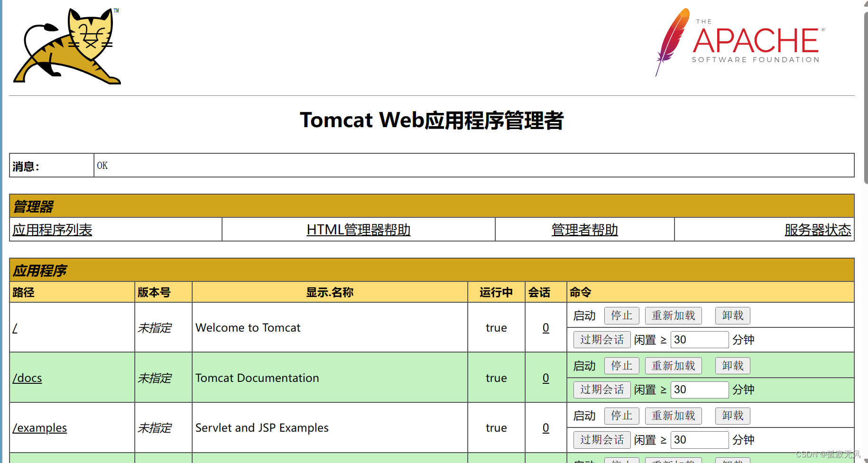Click the 'Servlet and JSP Examples' display name
This screenshot has height=463, width=868.
262,428
